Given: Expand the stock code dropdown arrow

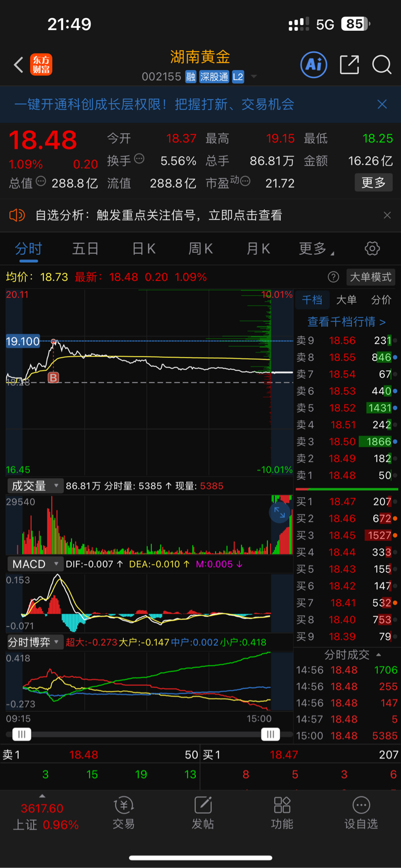Looking at the screenshot, I should pyautogui.click(x=254, y=77).
